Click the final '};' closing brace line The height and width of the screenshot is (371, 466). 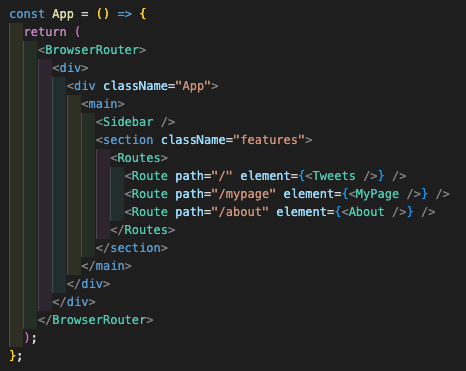[16, 356]
